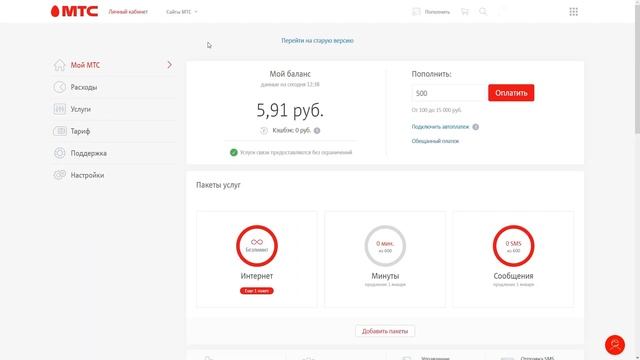This screenshot has height=360, width=640.
Task: Click the green checkmark status icon
Action: pos(233,152)
